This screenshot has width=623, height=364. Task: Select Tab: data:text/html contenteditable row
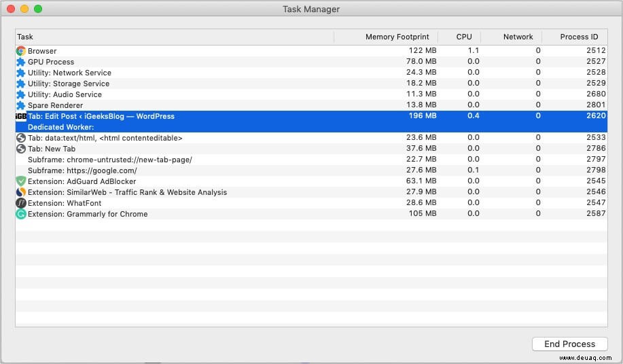311,138
